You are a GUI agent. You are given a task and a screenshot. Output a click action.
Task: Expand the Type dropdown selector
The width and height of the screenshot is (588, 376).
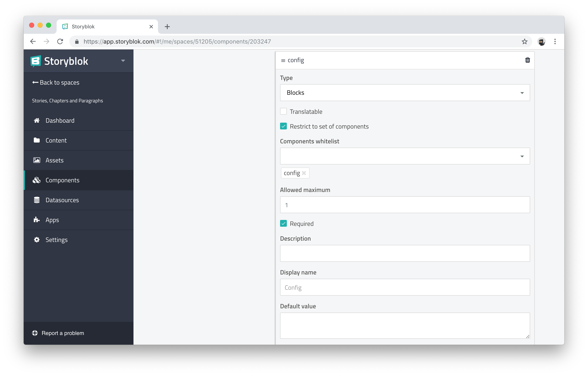(x=405, y=93)
